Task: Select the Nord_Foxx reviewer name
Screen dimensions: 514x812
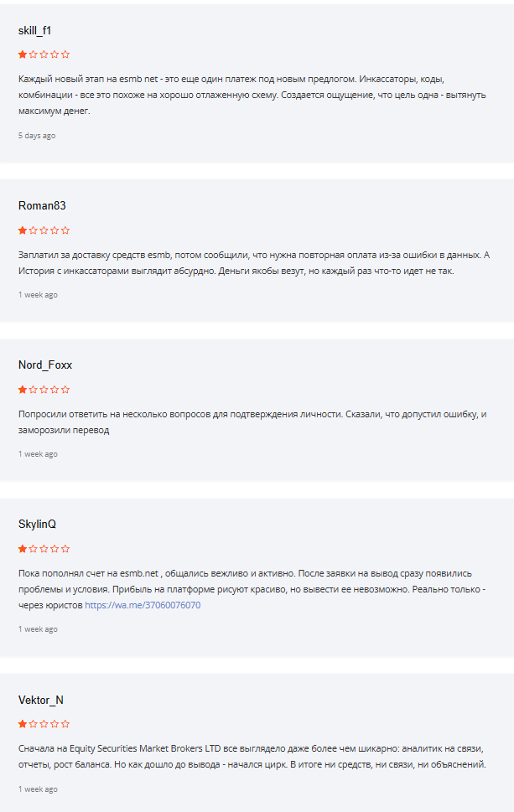Action: coord(44,365)
